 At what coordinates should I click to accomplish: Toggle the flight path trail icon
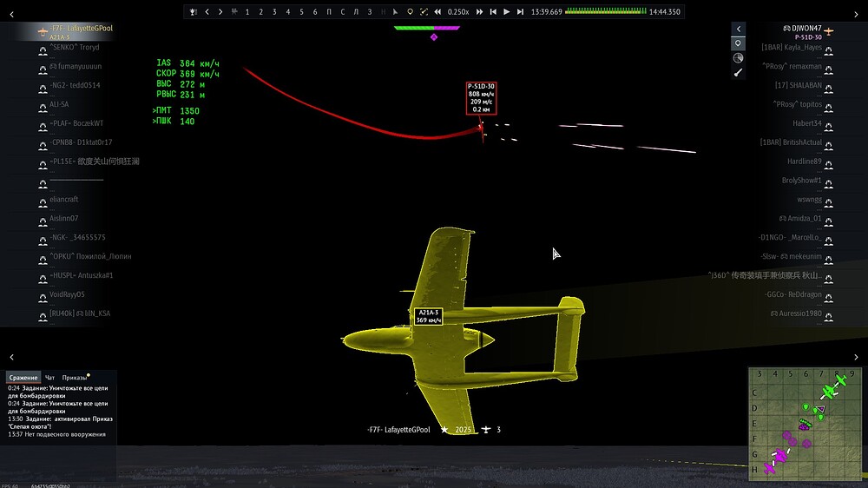[424, 11]
